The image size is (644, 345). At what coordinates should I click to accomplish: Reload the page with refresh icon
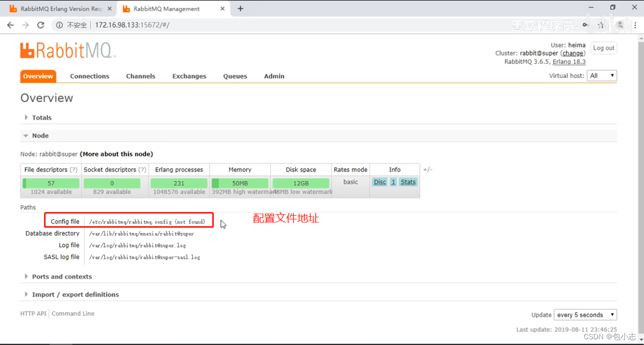pos(40,25)
